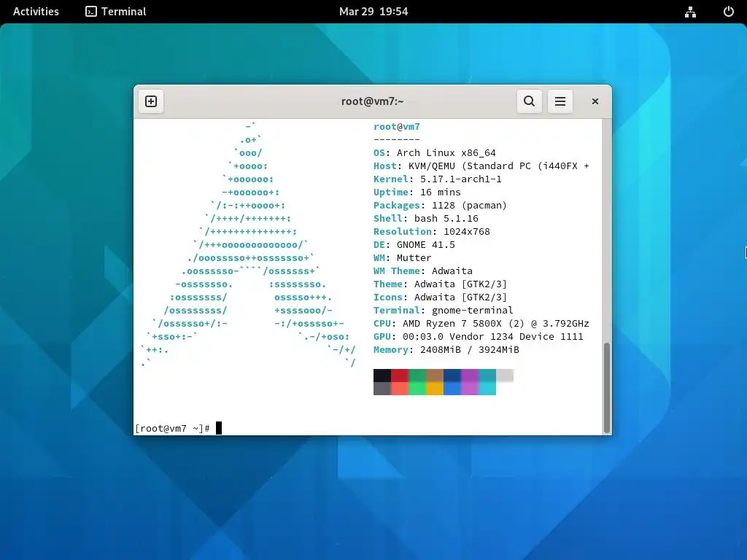Click the bright salmon red color block

(x=400, y=389)
